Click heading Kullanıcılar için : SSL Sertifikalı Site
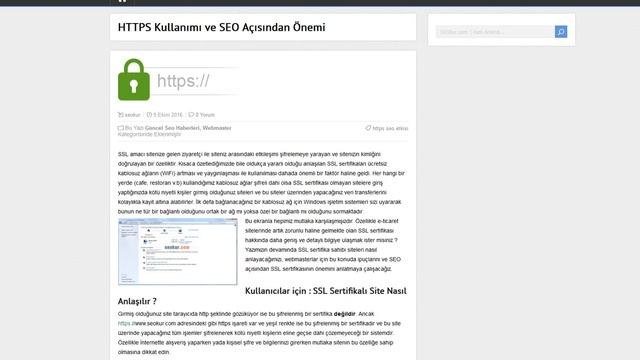The height and width of the screenshot is (360, 640). (x=326, y=291)
